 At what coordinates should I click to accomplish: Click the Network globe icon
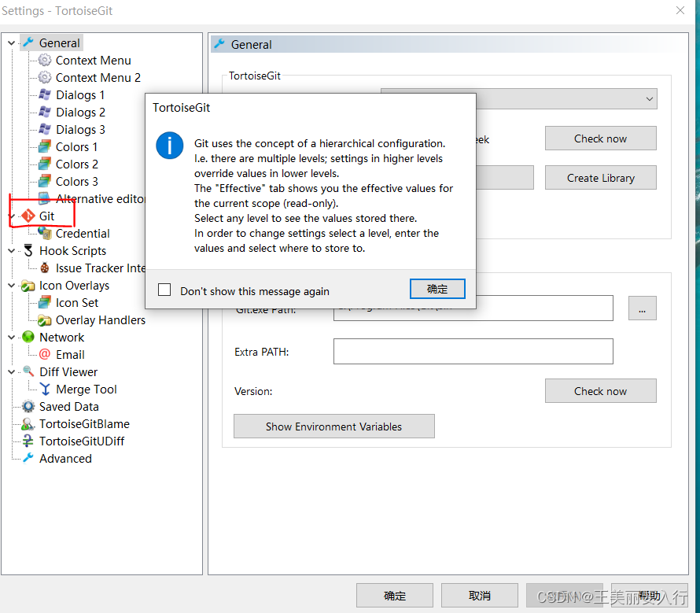tap(28, 337)
